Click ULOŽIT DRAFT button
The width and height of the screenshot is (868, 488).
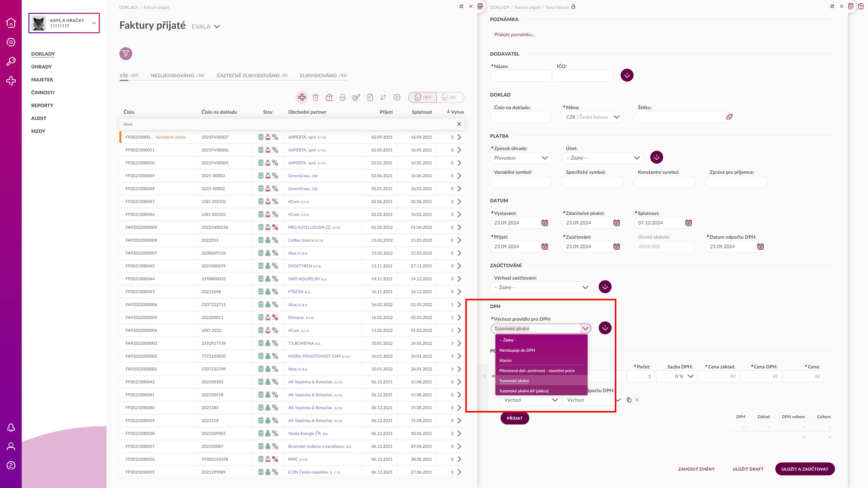748,469
